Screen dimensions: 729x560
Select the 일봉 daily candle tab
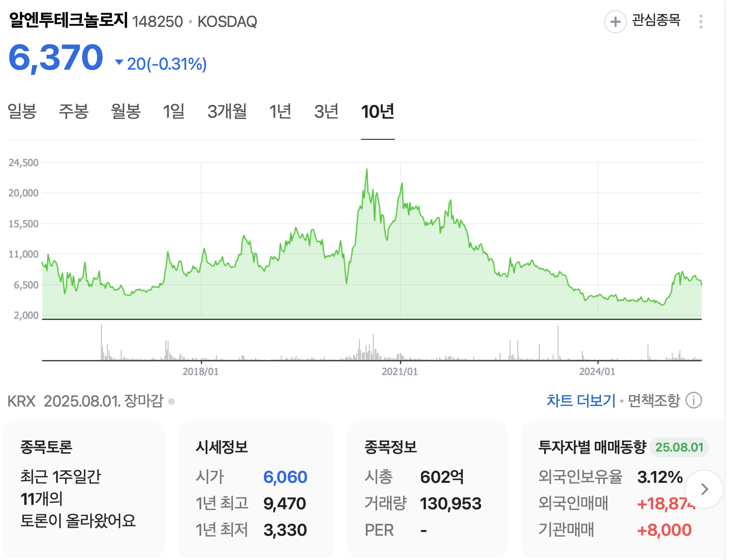(22, 111)
